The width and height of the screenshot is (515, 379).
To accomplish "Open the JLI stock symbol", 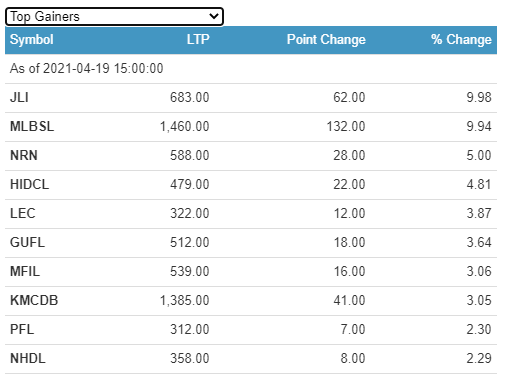I will tap(19, 98).
